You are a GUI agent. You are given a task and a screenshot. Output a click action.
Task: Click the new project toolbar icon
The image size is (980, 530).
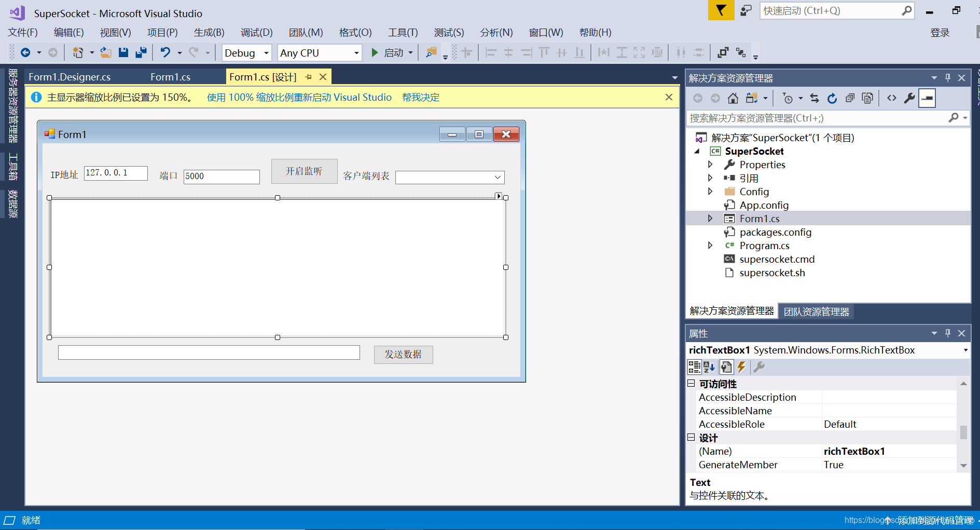[78, 52]
